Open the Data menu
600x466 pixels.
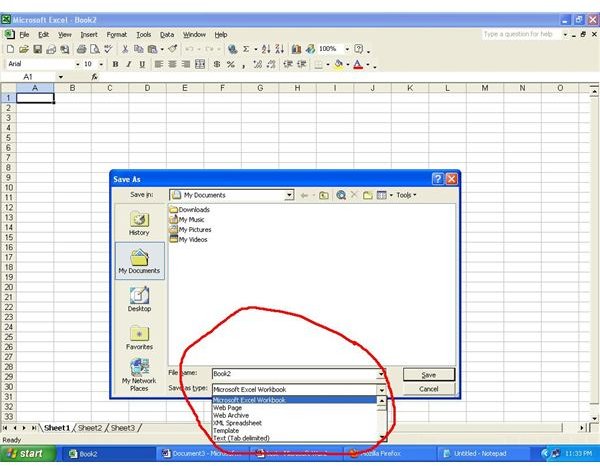167,34
